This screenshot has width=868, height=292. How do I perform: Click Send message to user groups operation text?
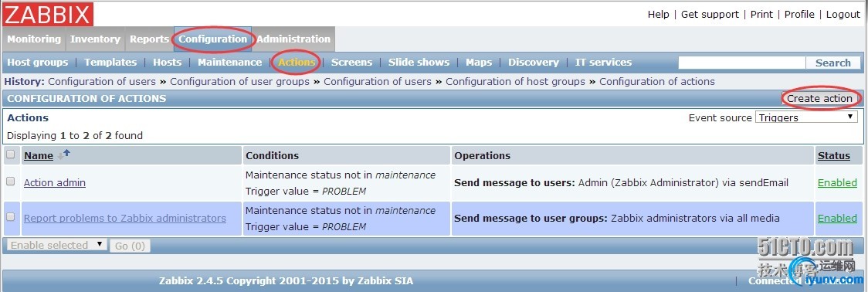click(617, 218)
